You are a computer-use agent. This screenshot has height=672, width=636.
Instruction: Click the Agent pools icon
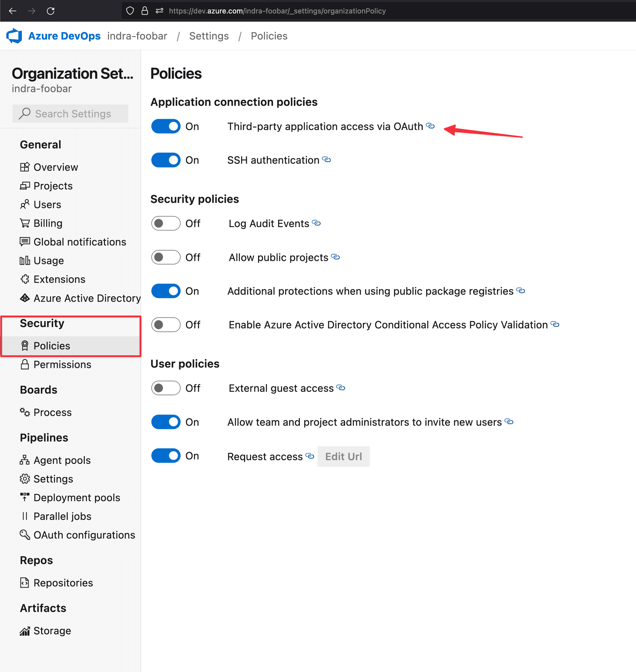pyautogui.click(x=25, y=460)
